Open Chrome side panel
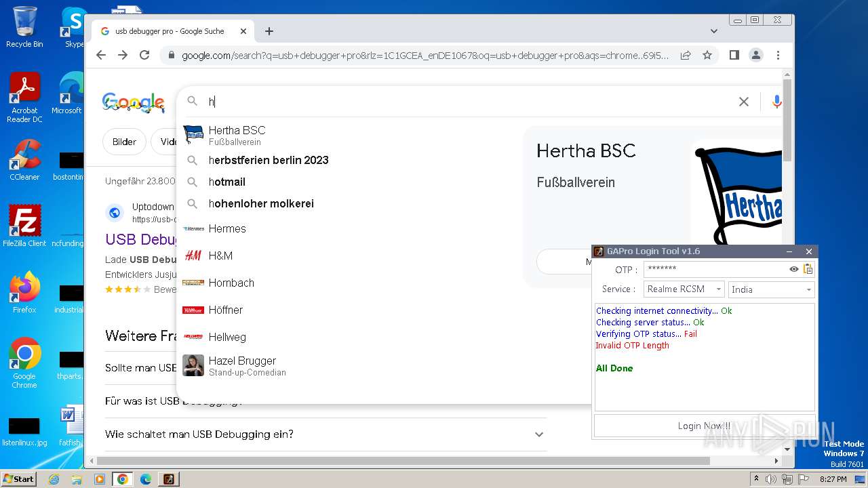Screen dimensions: 868x488 pyautogui.click(x=734, y=55)
